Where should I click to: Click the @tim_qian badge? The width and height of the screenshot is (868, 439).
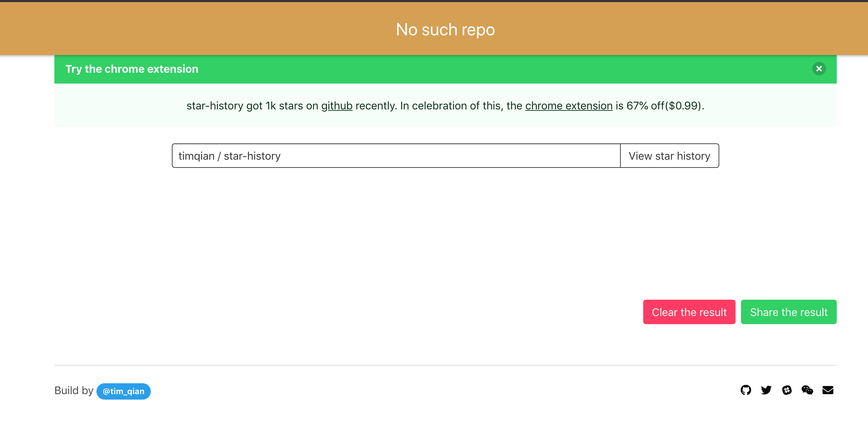124,391
